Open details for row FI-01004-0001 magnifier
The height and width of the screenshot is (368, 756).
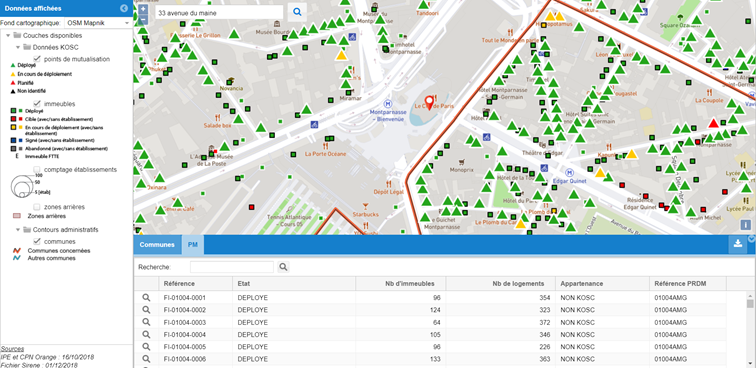[x=146, y=298]
